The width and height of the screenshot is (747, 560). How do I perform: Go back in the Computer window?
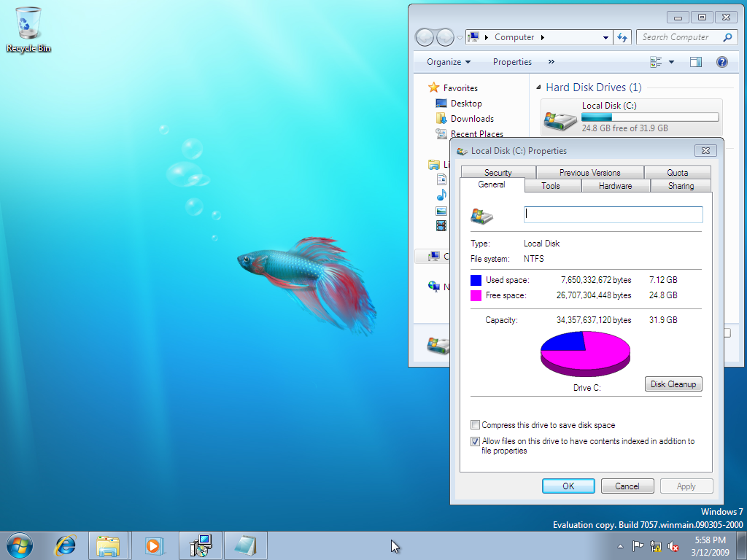(425, 37)
